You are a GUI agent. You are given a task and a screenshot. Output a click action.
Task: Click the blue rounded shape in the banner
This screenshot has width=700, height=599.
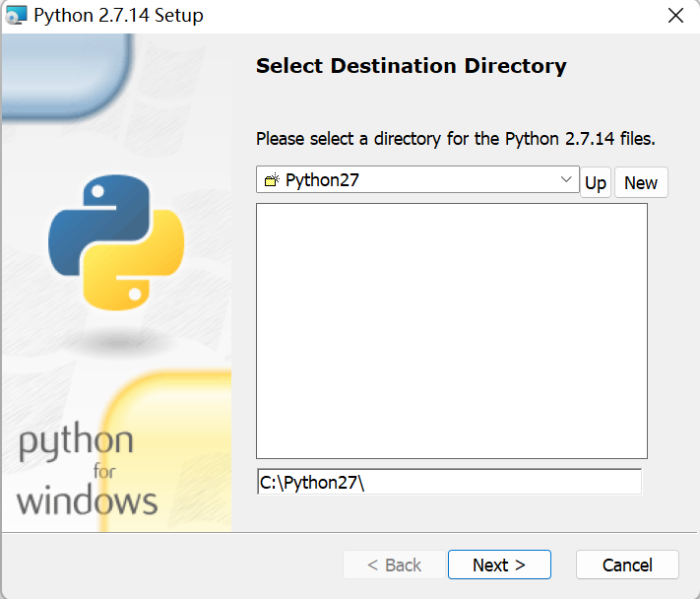67,76
